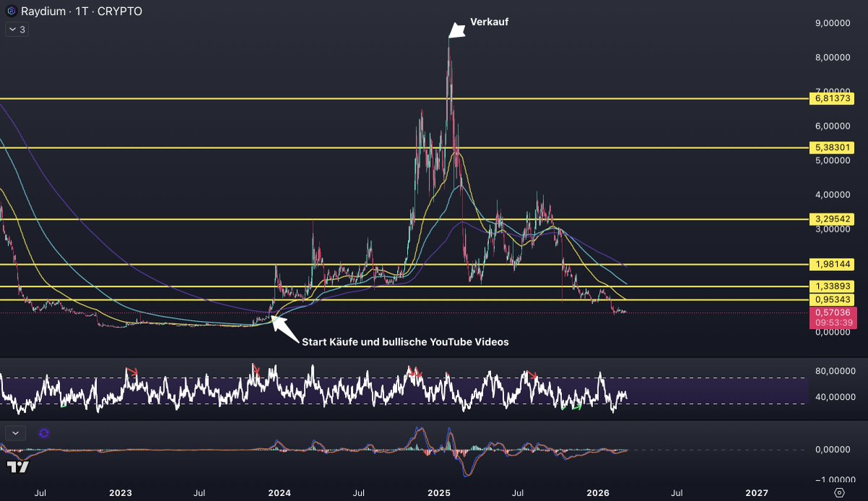Click the 2026 label on time axis
Viewport: 868px width, 501px height.
click(598, 492)
